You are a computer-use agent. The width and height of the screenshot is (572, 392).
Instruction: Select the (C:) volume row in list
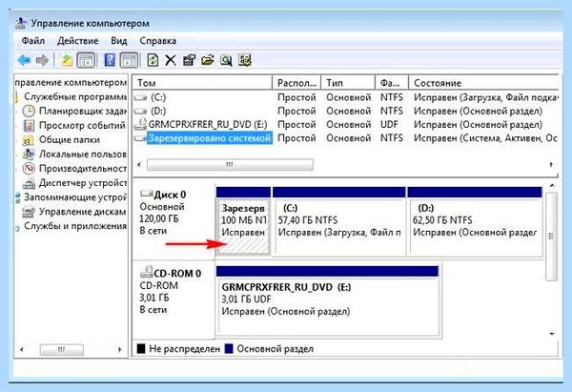coord(345,97)
